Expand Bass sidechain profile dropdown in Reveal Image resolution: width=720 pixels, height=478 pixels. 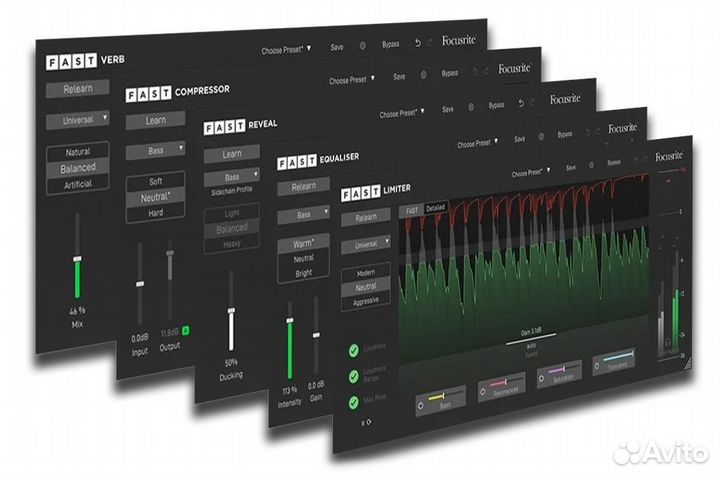click(x=232, y=177)
